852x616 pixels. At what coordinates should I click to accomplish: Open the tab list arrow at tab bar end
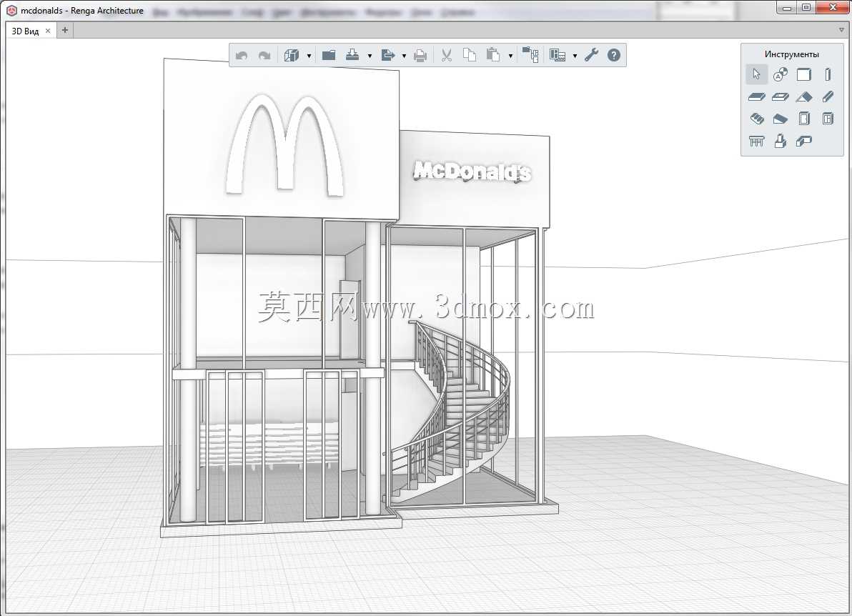(x=841, y=31)
